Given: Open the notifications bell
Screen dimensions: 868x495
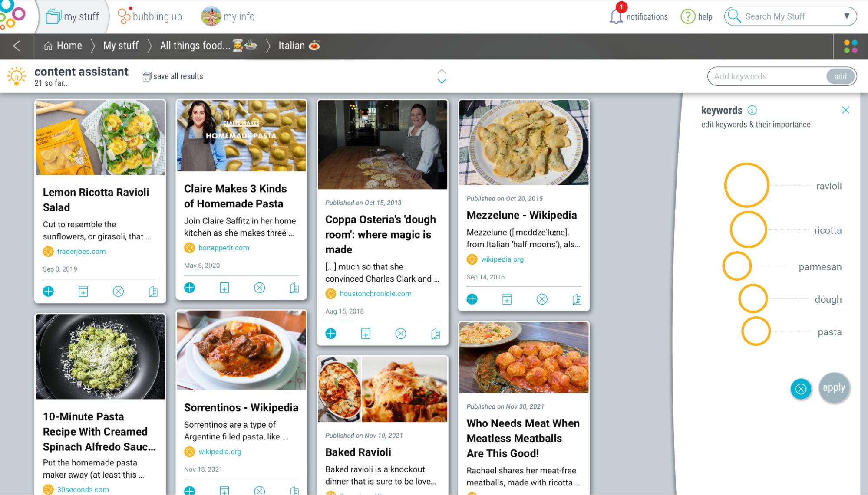Looking at the screenshot, I should 616,16.
